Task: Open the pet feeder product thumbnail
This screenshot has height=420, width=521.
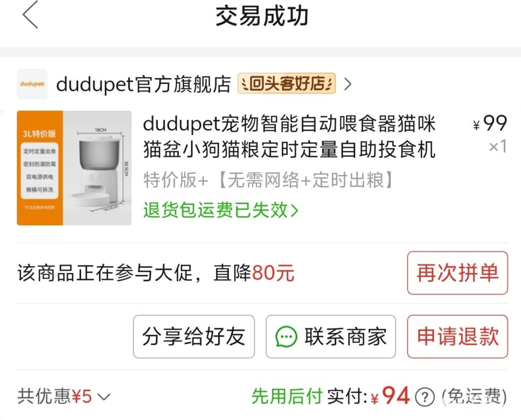Action: [x=74, y=168]
